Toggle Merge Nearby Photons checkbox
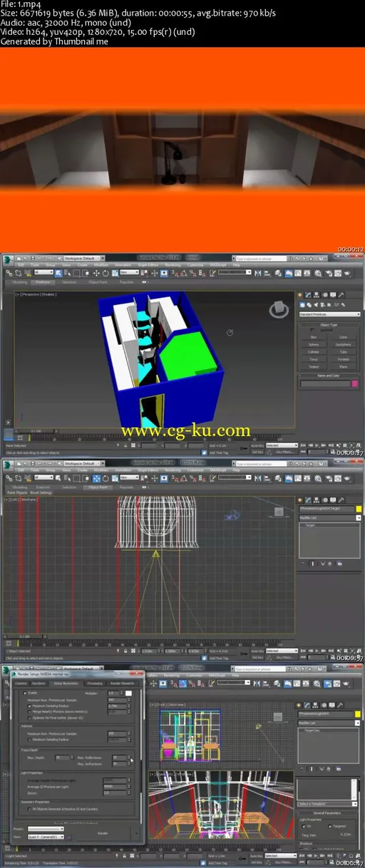Viewport: 365px width, 868px height. (x=29, y=711)
